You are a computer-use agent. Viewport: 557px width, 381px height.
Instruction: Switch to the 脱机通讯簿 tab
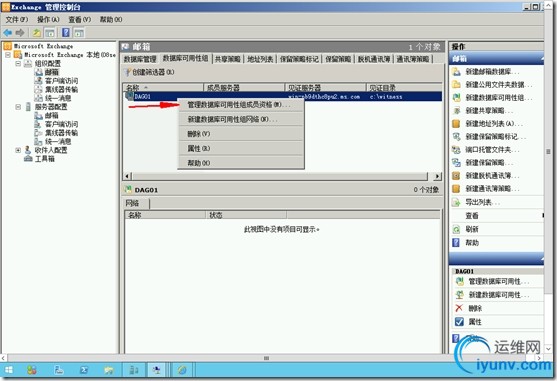click(374, 59)
